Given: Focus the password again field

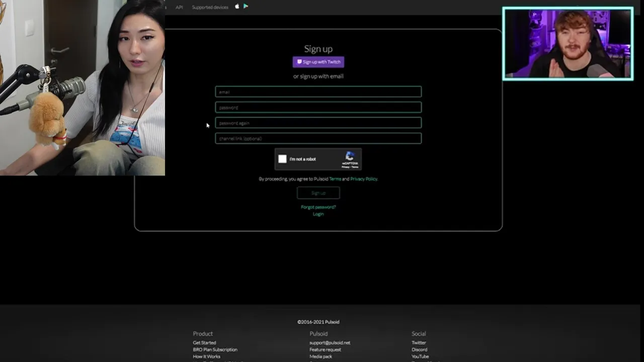Looking at the screenshot, I should 318,123.
